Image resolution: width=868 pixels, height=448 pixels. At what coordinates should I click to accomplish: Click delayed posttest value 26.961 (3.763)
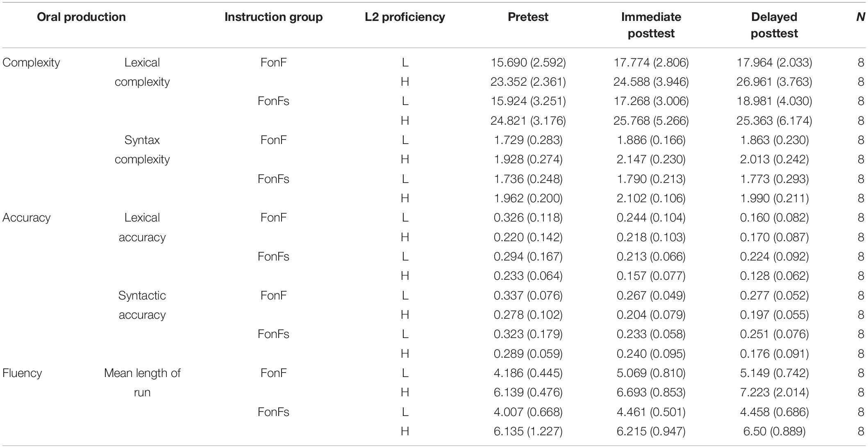(774, 82)
